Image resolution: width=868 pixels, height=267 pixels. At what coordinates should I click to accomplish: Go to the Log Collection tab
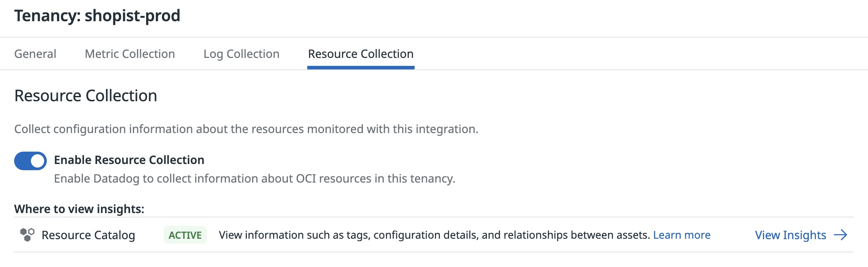(x=242, y=54)
